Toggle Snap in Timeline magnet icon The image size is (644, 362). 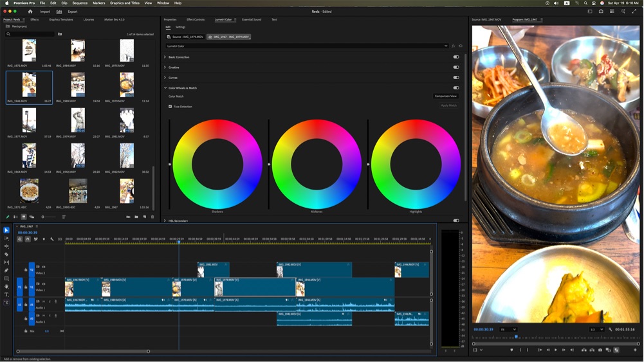(x=28, y=239)
